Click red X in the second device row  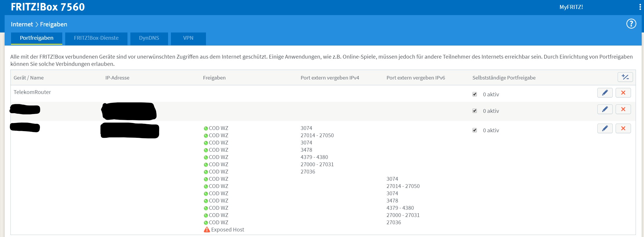pyautogui.click(x=623, y=109)
